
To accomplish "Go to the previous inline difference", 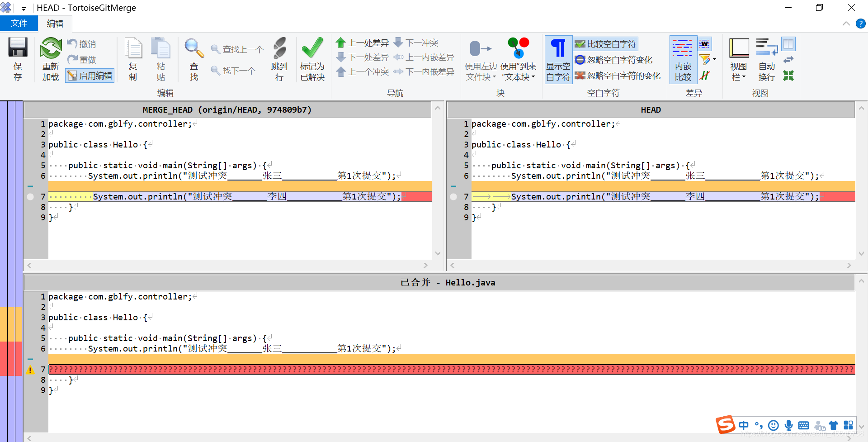I will pyautogui.click(x=424, y=57).
